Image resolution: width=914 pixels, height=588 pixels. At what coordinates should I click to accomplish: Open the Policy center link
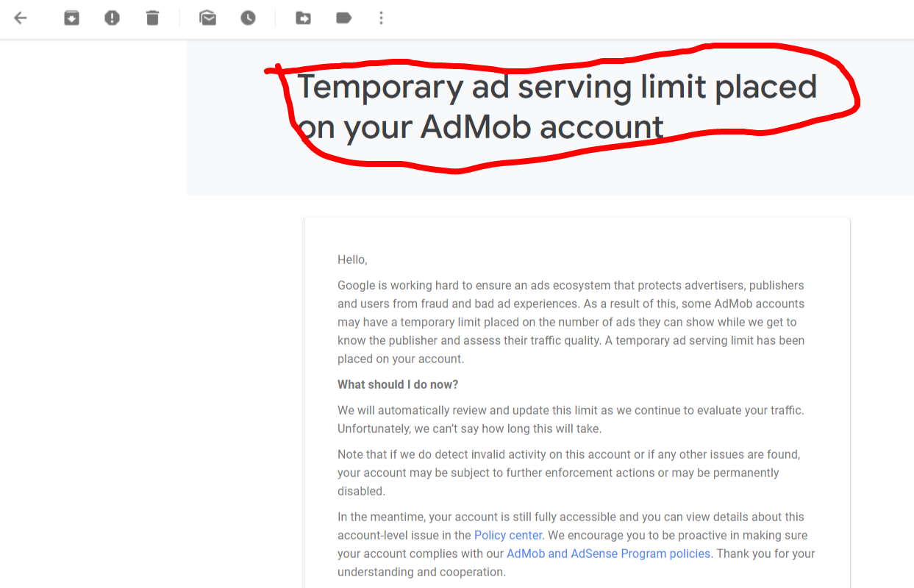508,535
